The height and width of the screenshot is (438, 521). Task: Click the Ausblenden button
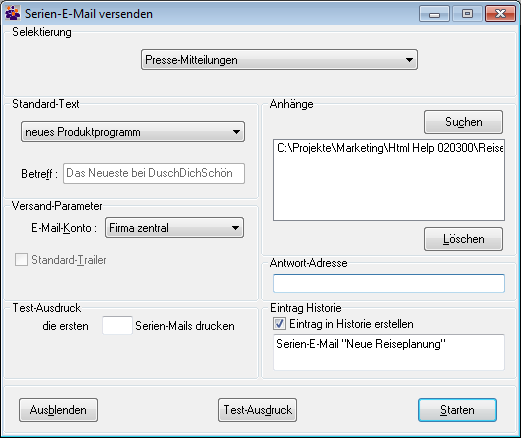point(58,410)
